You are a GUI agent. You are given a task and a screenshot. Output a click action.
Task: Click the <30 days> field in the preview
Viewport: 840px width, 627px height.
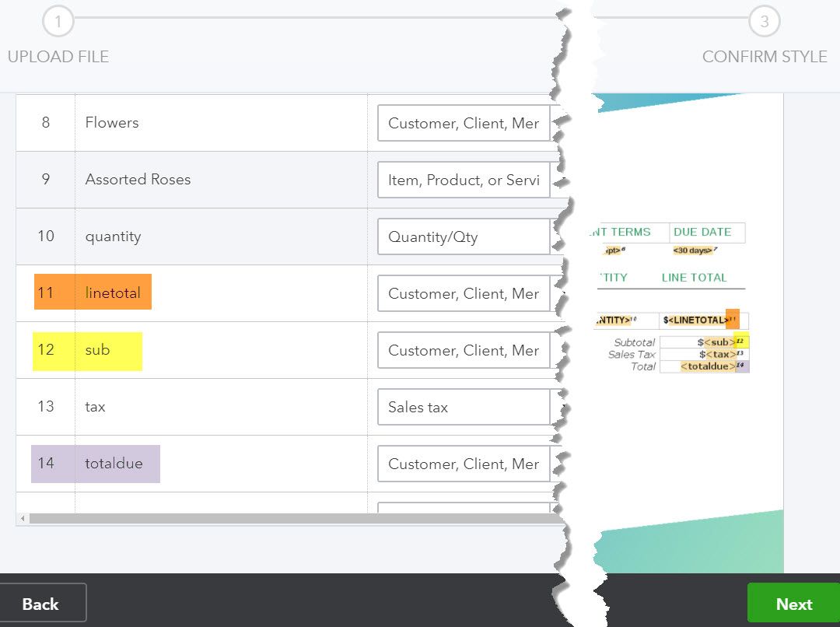[x=693, y=250]
